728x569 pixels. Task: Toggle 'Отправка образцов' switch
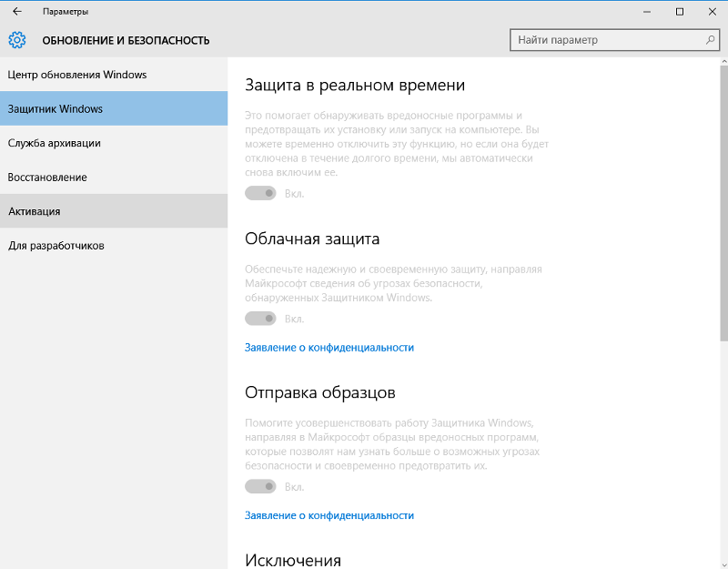(x=260, y=487)
